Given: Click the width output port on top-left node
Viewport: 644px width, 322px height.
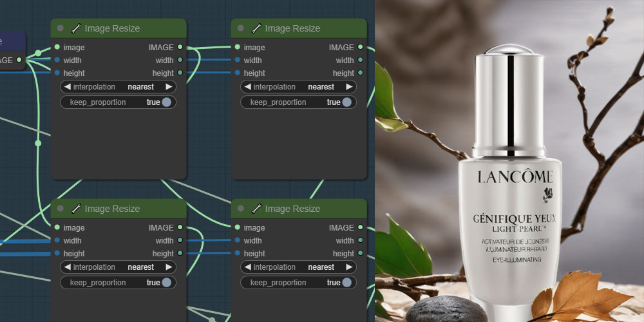Looking at the screenshot, I should click(x=180, y=60).
